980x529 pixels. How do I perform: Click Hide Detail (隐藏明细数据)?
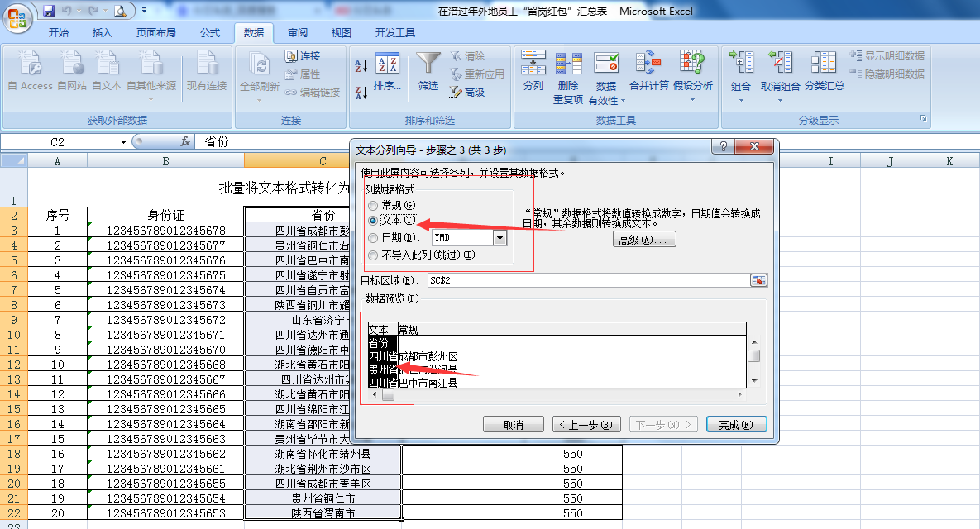click(887, 74)
